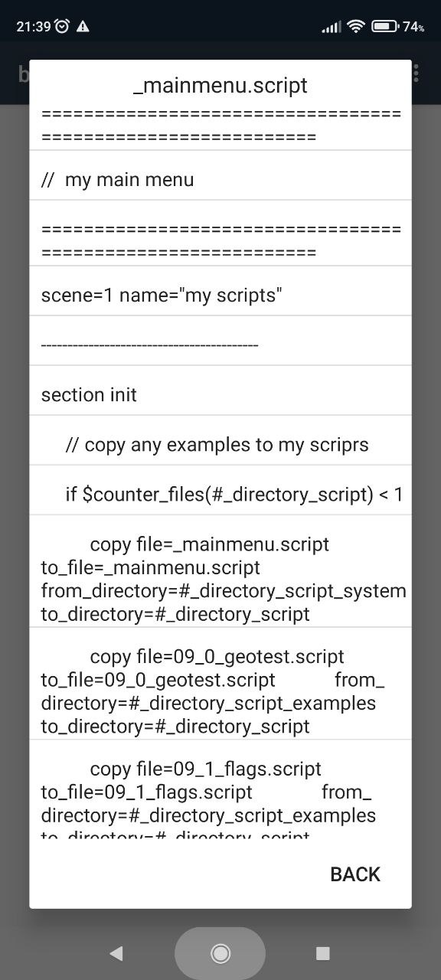Select the "// copy any examples" comment line
The width and height of the screenshot is (441, 980).
[220, 444]
